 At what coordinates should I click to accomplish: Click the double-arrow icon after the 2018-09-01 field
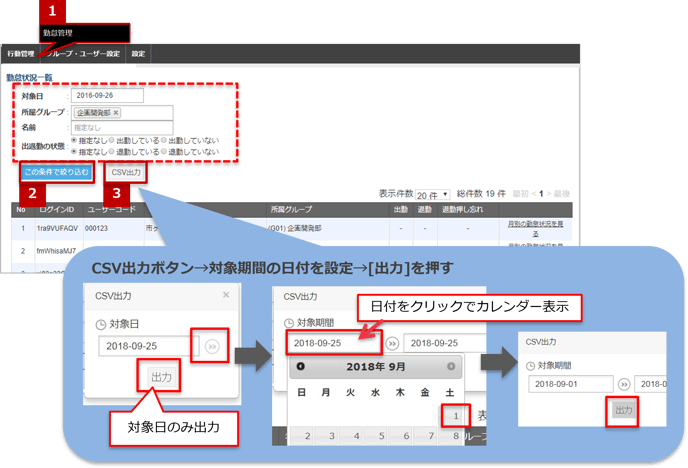click(624, 385)
